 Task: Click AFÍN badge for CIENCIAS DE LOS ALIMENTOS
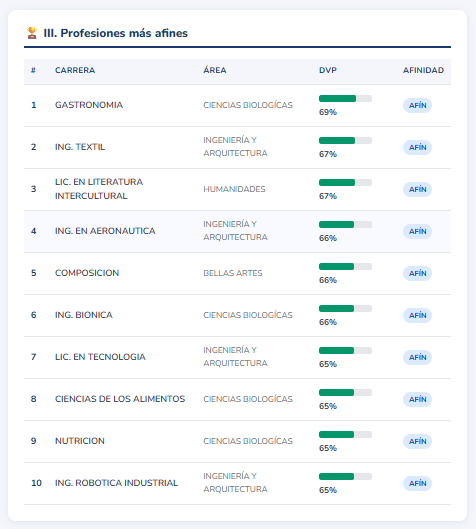coord(417,399)
